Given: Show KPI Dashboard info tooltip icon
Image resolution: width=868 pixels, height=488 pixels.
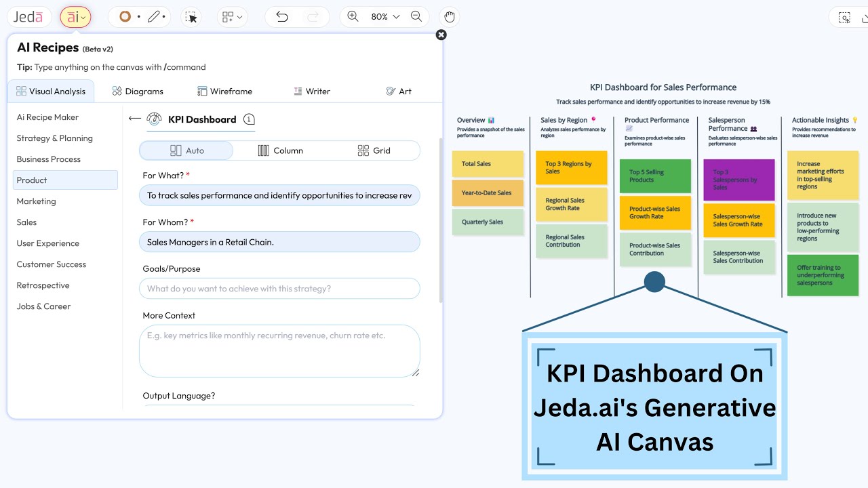Looking at the screenshot, I should (x=249, y=119).
